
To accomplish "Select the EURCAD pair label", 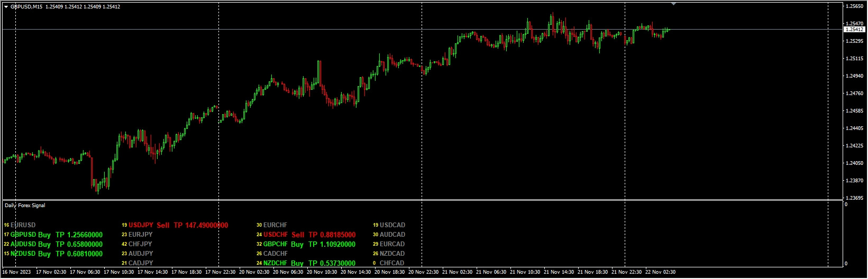I will click(x=392, y=244).
